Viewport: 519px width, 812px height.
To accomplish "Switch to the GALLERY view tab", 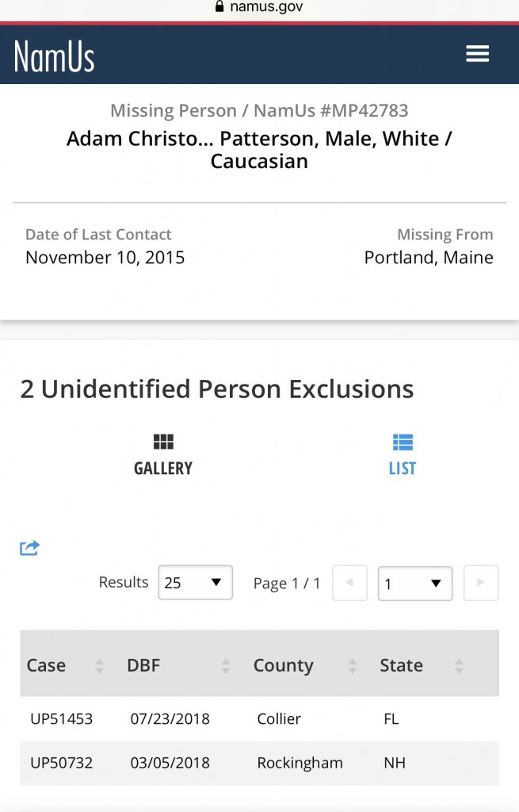I will click(x=163, y=468).
